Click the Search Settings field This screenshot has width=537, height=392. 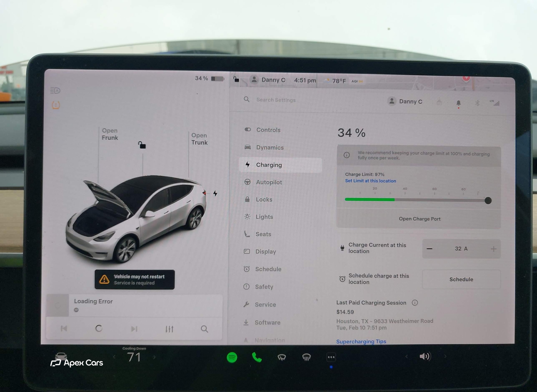click(276, 100)
